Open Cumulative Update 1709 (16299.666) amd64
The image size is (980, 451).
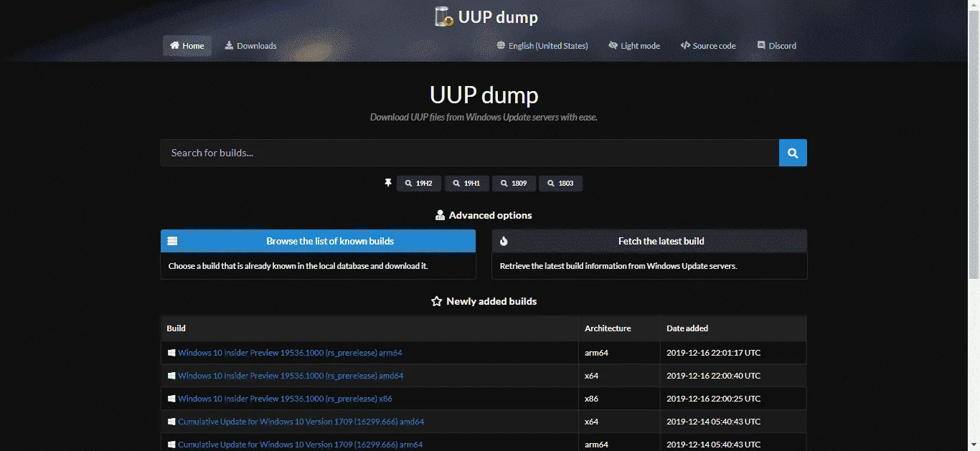click(x=301, y=422)
